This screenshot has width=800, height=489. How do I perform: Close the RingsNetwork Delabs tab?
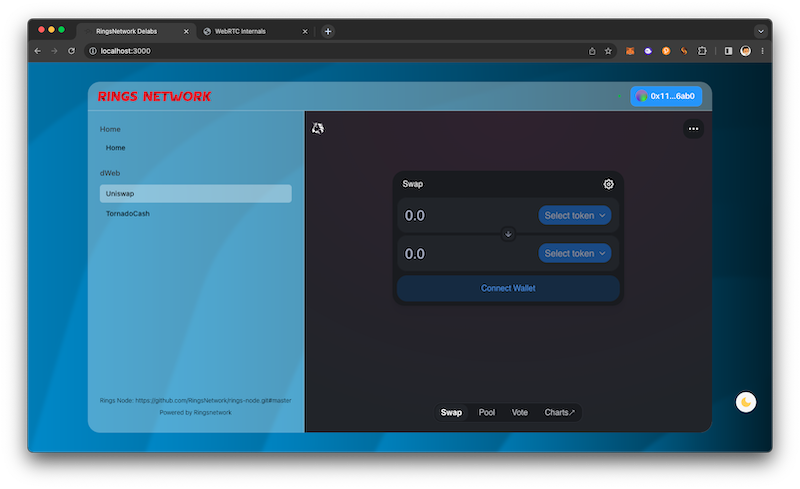[x=186, y=32]
